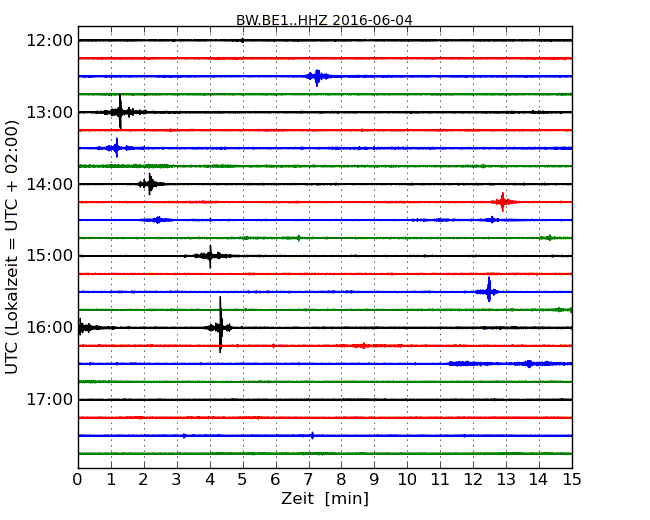Click the 12:00 time label
This screenshot has width=650, height=520.
click(50, 41)
